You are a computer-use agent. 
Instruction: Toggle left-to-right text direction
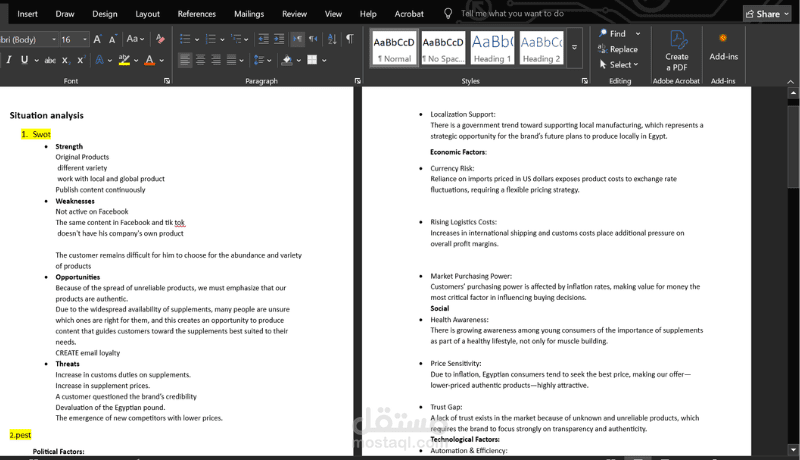pos(297,39)
